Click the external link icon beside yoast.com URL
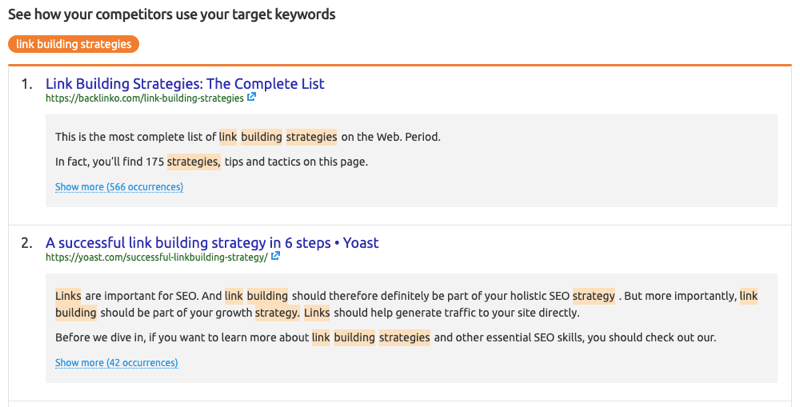 point(276,257)
